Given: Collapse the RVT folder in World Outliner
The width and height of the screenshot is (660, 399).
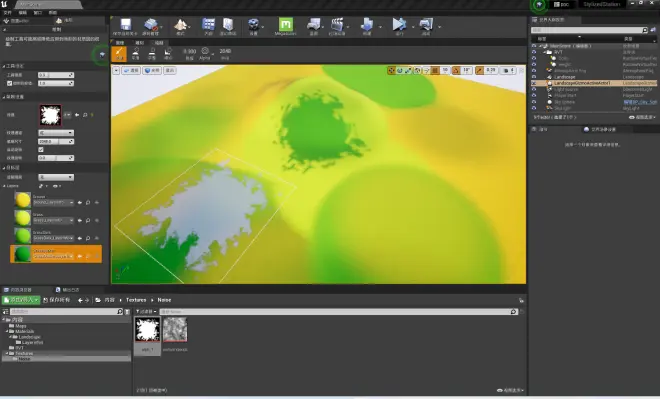Looking at the screenshot, I should click(545, 52).
